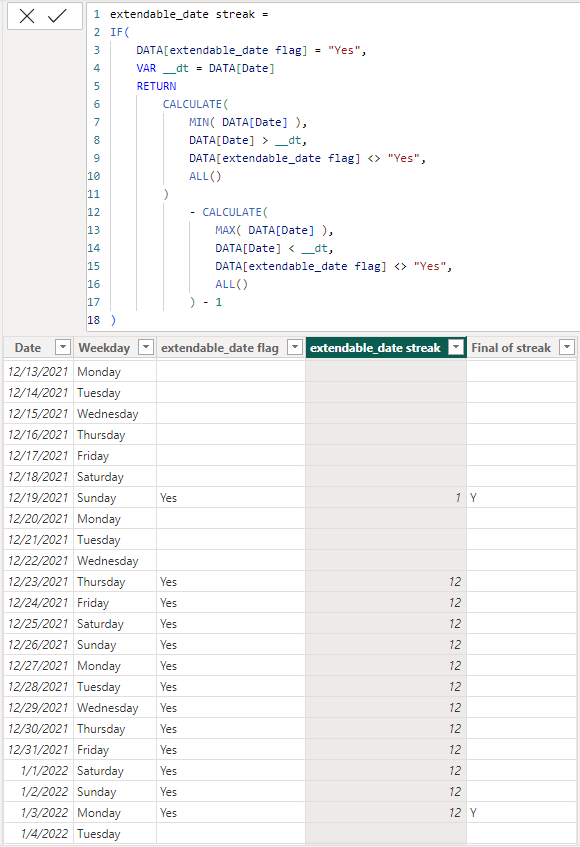The image size is (580, 847).
Task: Open the Final of streak filter dropdown
Action: click(566, 347)
